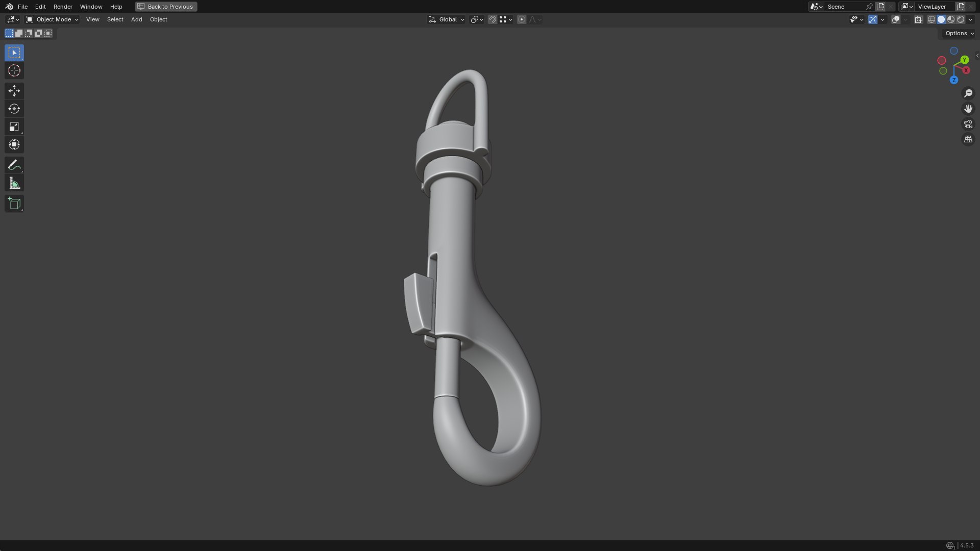The width and height of the screenshot is (980, 551).
Task: Choose the Rotate tool
Action: pos(14,109)
